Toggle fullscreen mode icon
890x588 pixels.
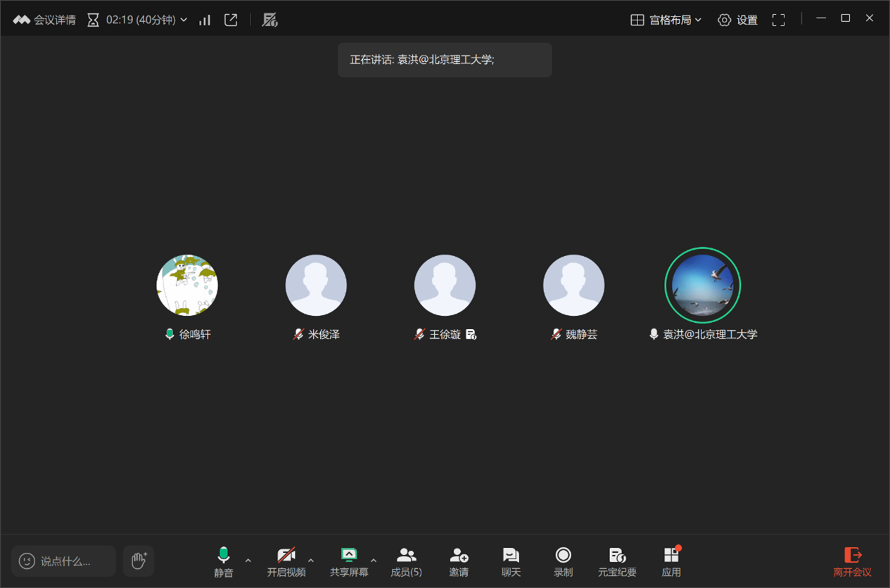[778, 20]
